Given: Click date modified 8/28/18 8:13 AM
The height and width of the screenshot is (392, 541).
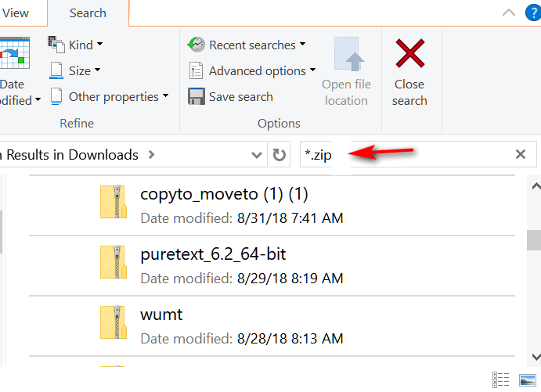Looking at the screenshot, I should pos(290,339).
